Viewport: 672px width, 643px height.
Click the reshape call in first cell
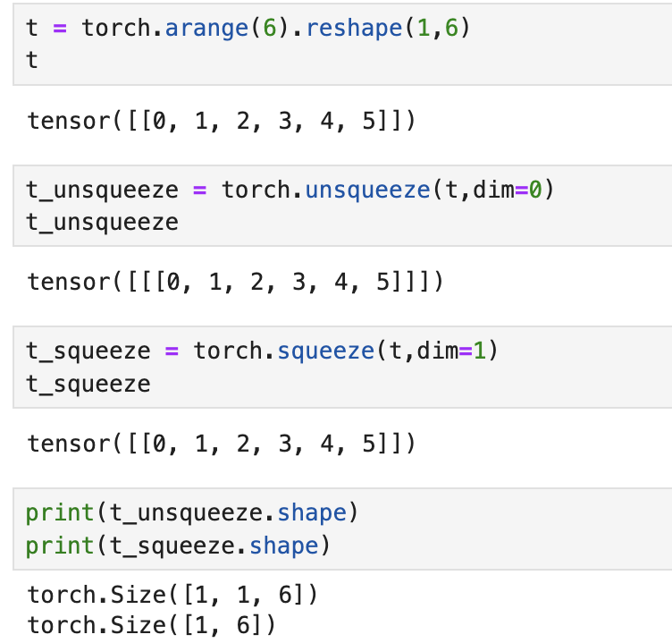355,29
